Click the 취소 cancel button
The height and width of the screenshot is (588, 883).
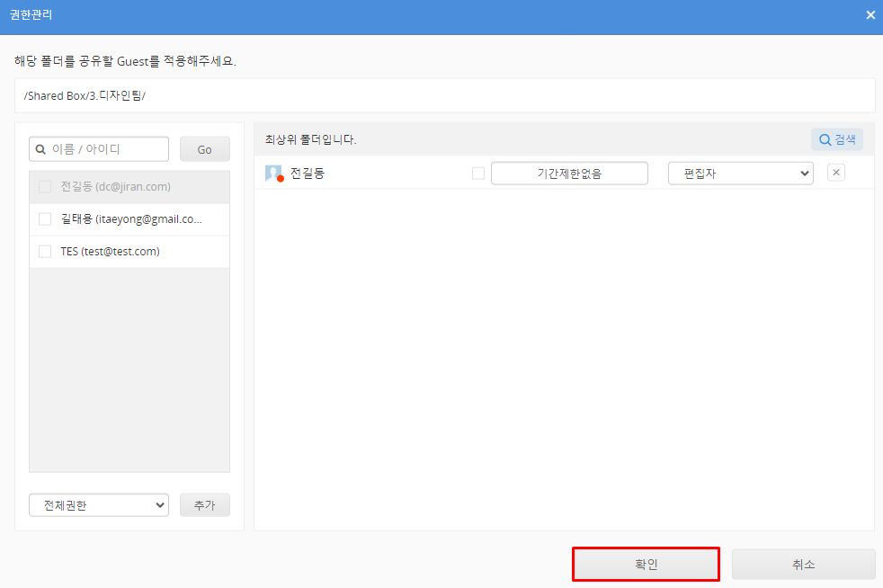(x=804, y=565)
